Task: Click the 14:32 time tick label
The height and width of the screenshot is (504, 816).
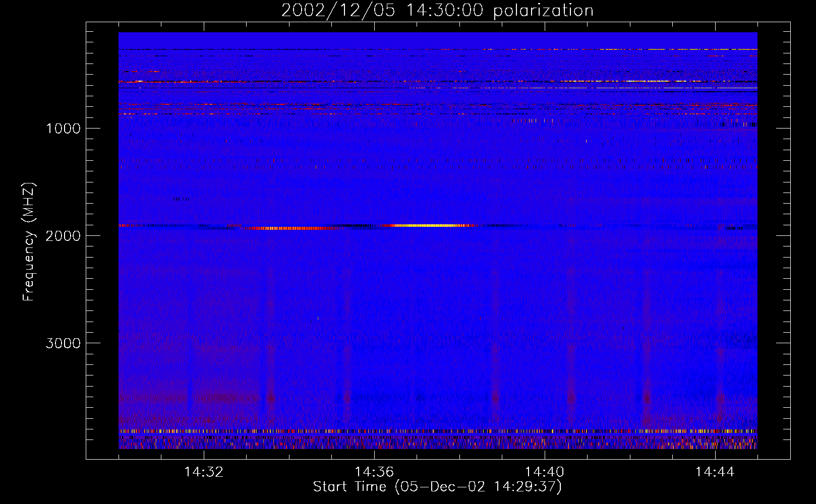Action: [204, 472]
